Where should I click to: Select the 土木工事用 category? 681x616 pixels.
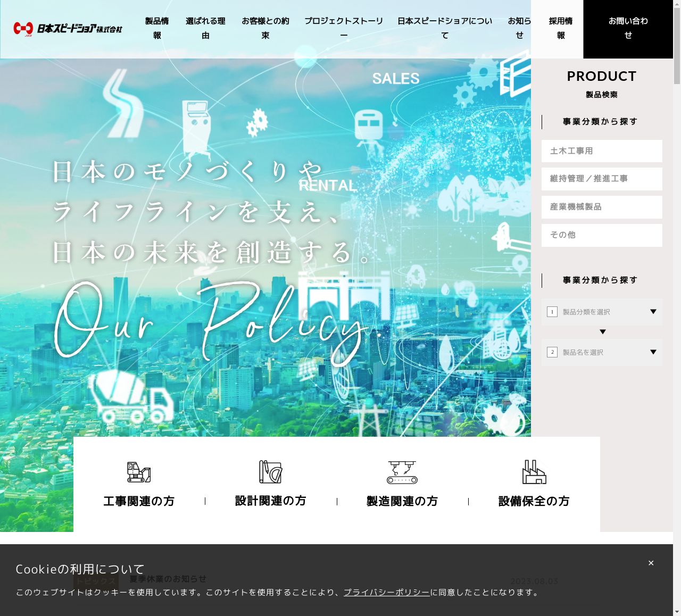pyautogui.click(x=602, y=151)
